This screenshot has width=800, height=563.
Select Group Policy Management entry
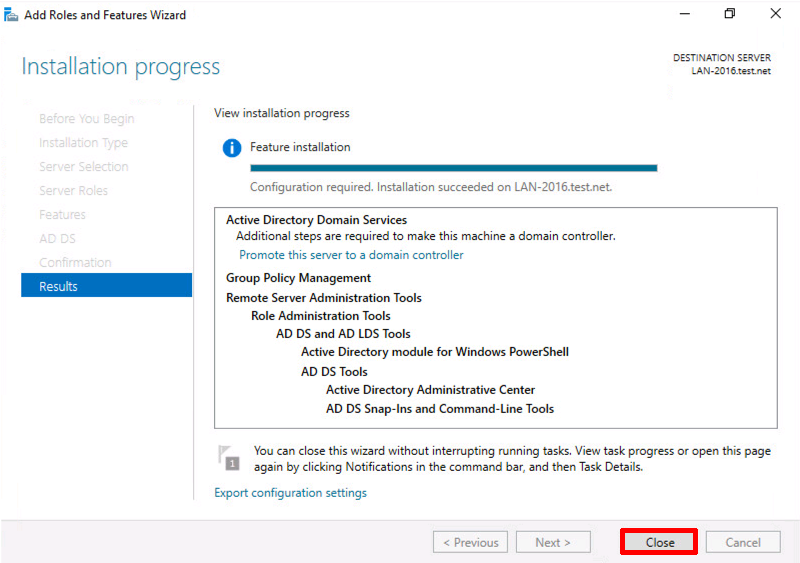click(x=298, y=278)
